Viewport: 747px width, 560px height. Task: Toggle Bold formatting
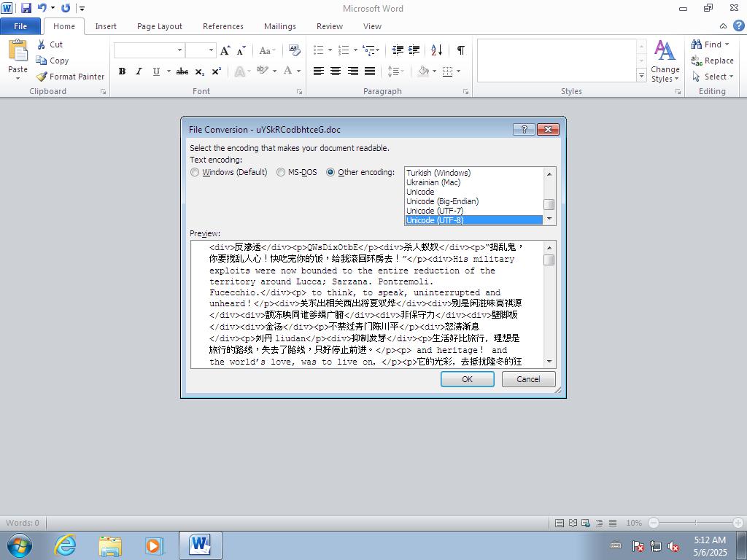tap(123, 71)
